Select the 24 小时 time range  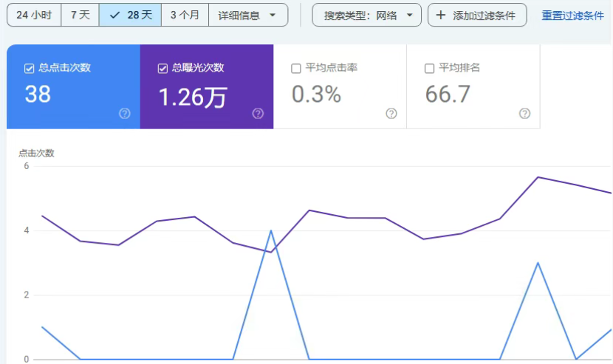pos(33,15)
